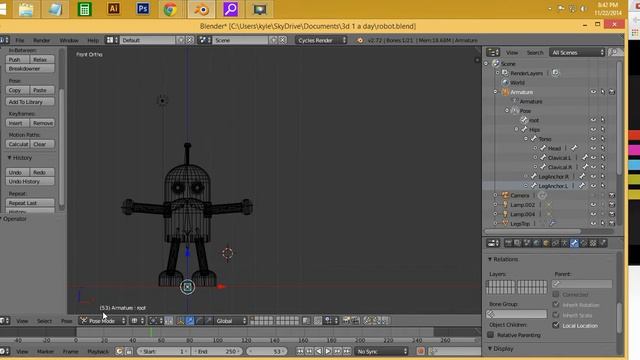
Task: Toggle visibility eye of Lamp.002
Action: (x=593, y=204)
